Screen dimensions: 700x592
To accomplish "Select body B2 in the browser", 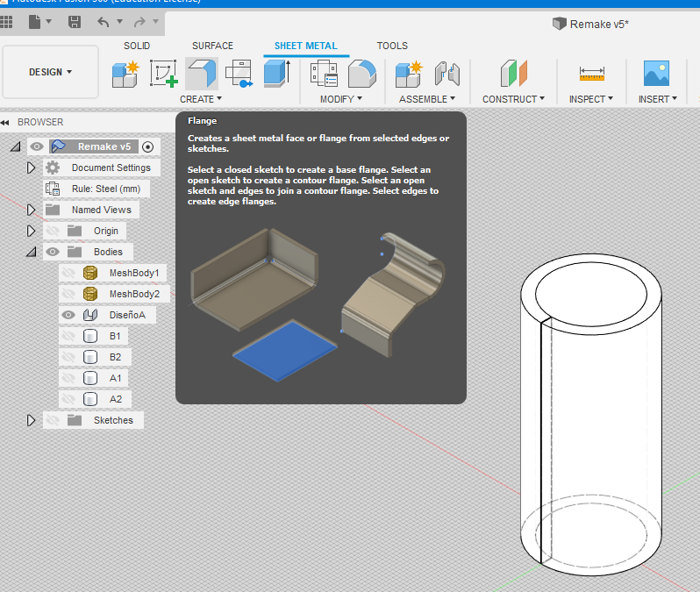I will (x=115, y=357).
